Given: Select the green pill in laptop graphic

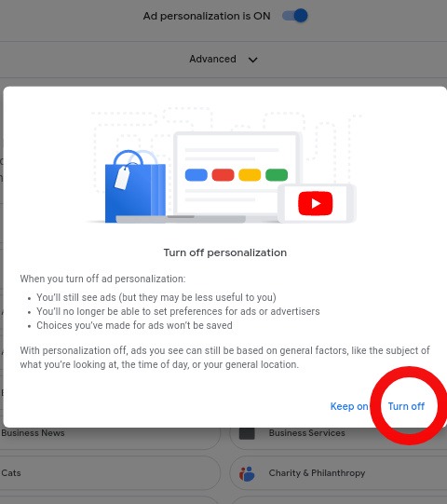Looking at the screenshot, I should pyautogui.click(x=277, y=175).
